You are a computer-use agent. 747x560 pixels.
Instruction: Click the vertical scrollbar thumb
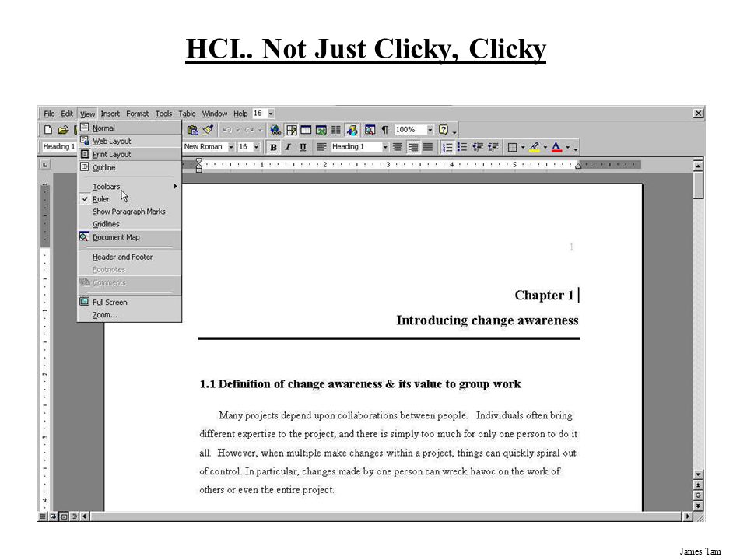click(698, 186)
